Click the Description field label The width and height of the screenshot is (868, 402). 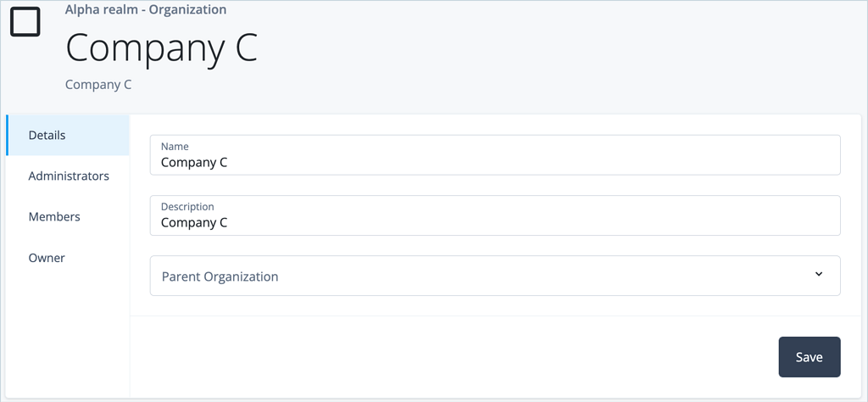click(x=187, y=207)
